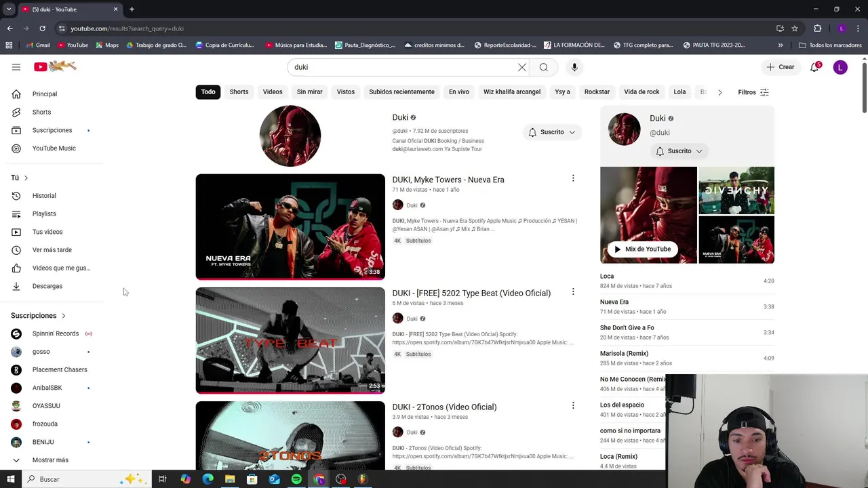Open the Windows Start menu
The height and width of the screenshot is (488, 868).
point(11,479)
